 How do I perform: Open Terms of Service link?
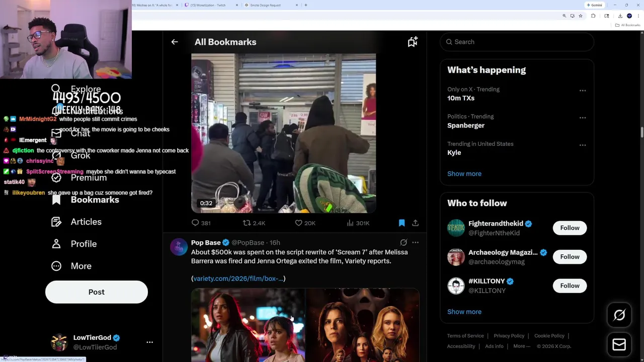(465, 336)
